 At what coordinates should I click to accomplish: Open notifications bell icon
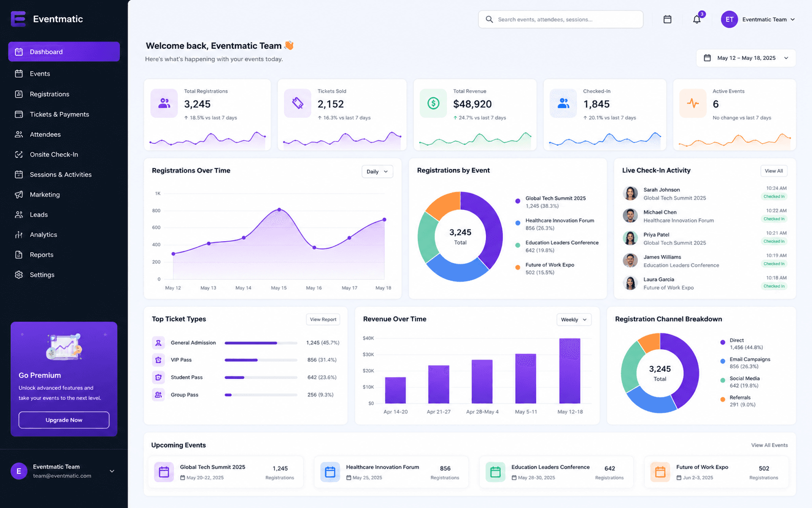click(697, 19)
